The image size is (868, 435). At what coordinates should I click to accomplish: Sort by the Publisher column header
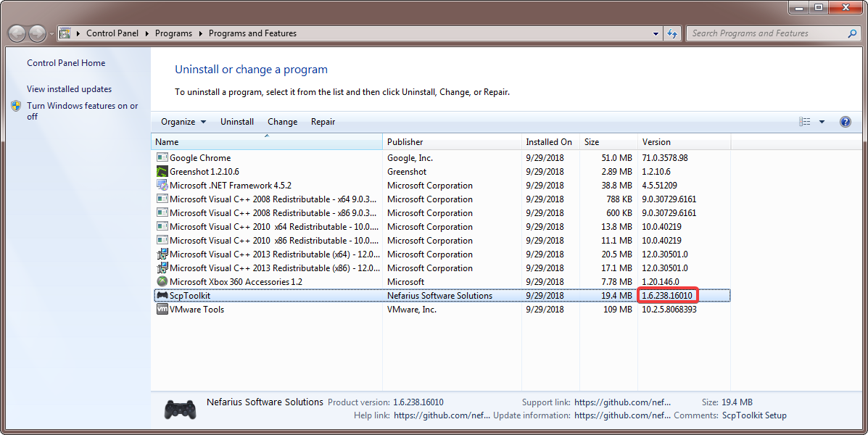[452, 142]
